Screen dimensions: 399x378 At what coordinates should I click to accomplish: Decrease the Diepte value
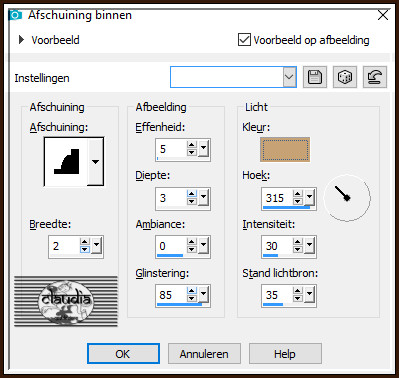point(192,201)
